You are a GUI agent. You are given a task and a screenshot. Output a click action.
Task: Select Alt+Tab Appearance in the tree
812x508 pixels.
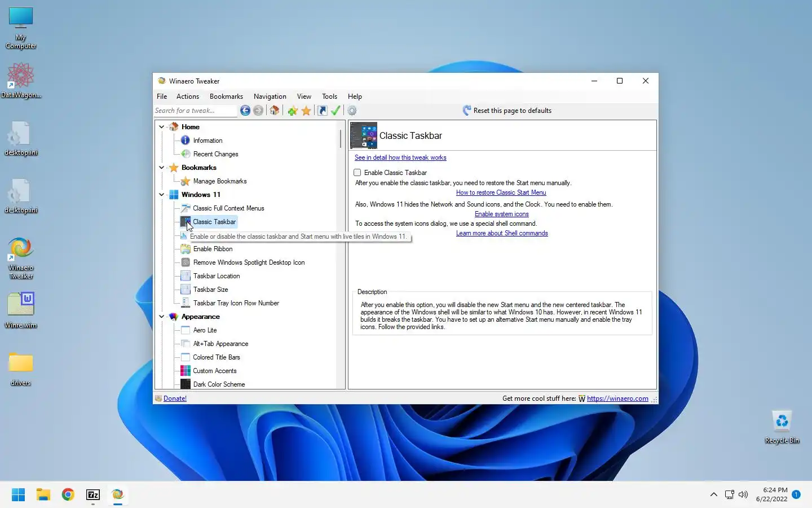coord(220,344)
